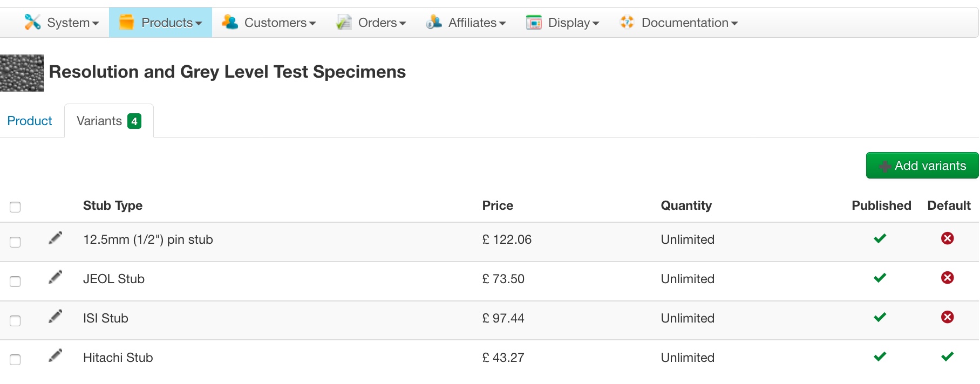Open the System dropdown menu
The width and height of the screenshot is (980, 384).
(62, 23)
